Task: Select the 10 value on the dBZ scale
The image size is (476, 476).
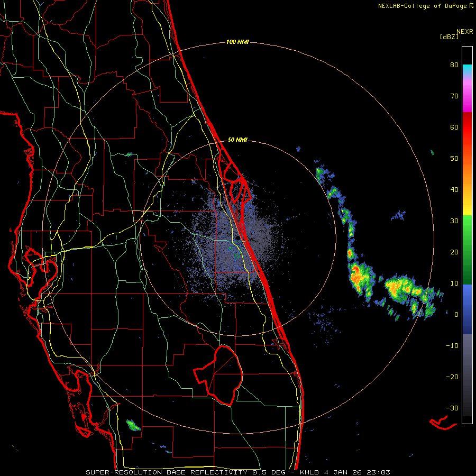Action: [454, 283]
